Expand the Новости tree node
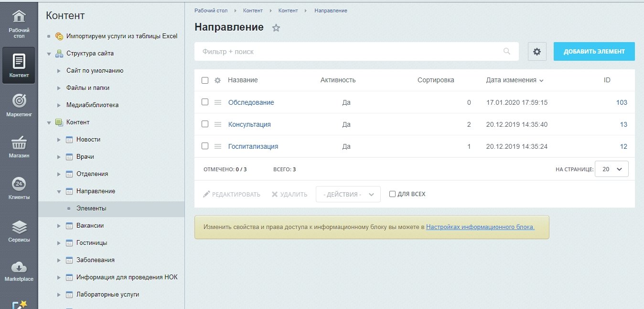 coord(59,140)
